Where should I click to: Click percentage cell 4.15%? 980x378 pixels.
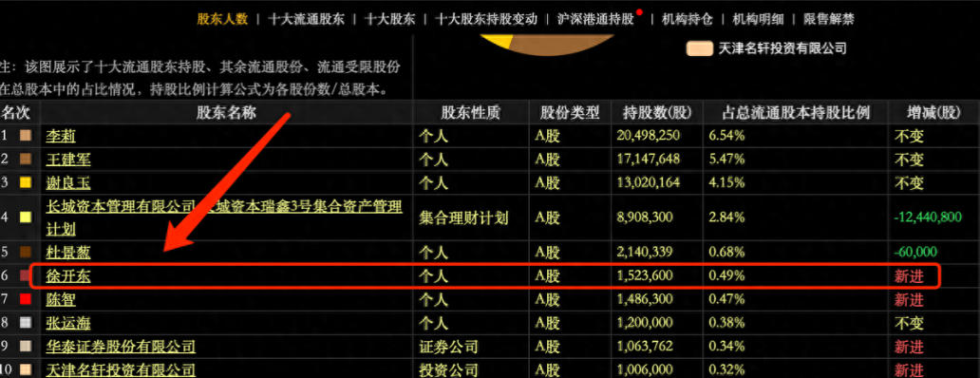[726, 183]
